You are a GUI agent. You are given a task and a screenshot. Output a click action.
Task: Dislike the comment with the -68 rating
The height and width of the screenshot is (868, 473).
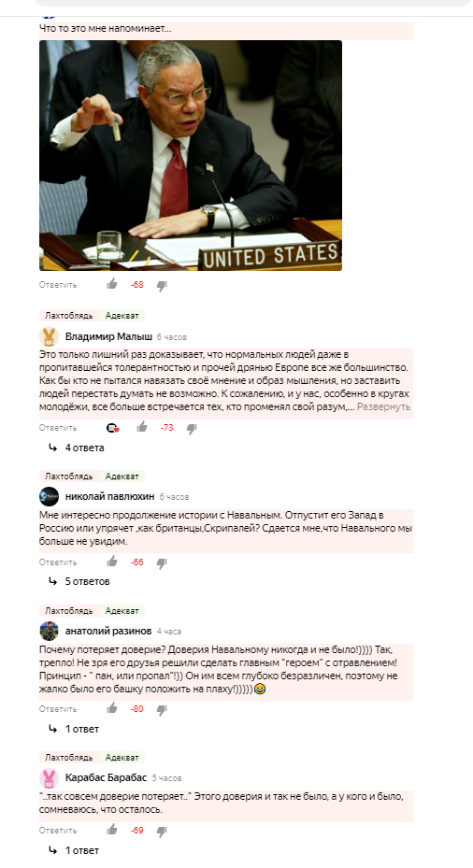pos(162,286)
